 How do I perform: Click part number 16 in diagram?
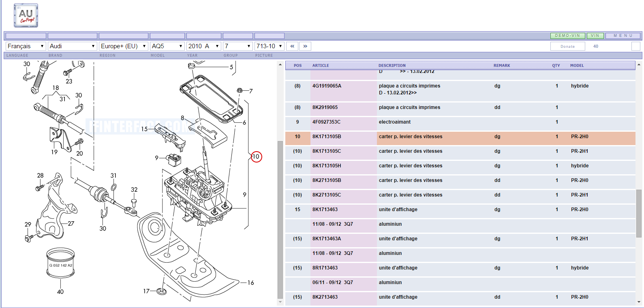[x=250, y=283]
